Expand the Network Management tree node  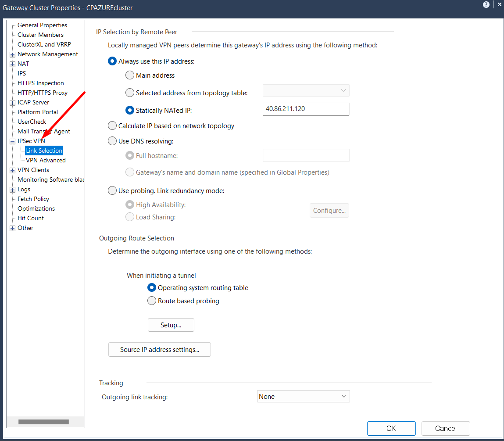tap(12, 54)
